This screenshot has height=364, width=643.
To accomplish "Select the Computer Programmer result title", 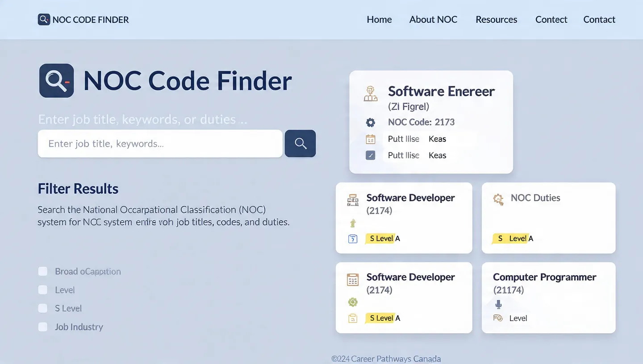I will pos(544,277).
